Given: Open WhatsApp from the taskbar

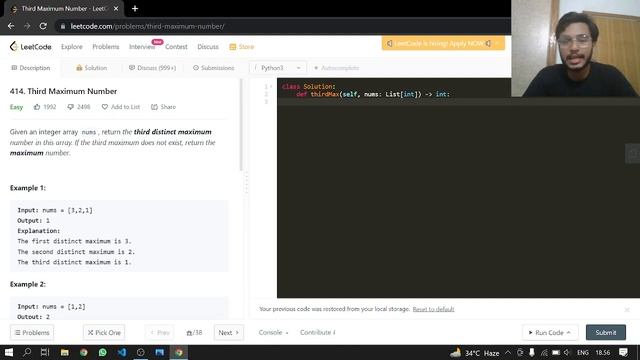Looking at the screenshot, I should click(102, 353).
